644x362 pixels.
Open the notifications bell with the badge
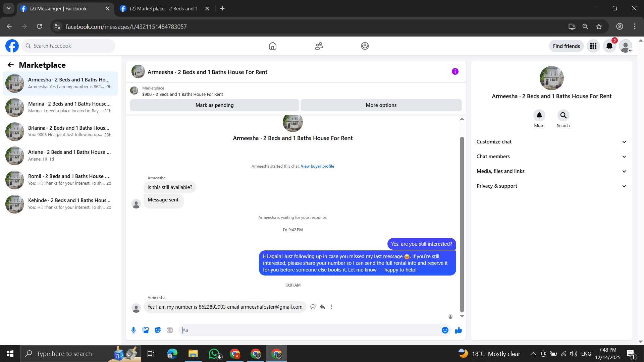pos(609,46)
